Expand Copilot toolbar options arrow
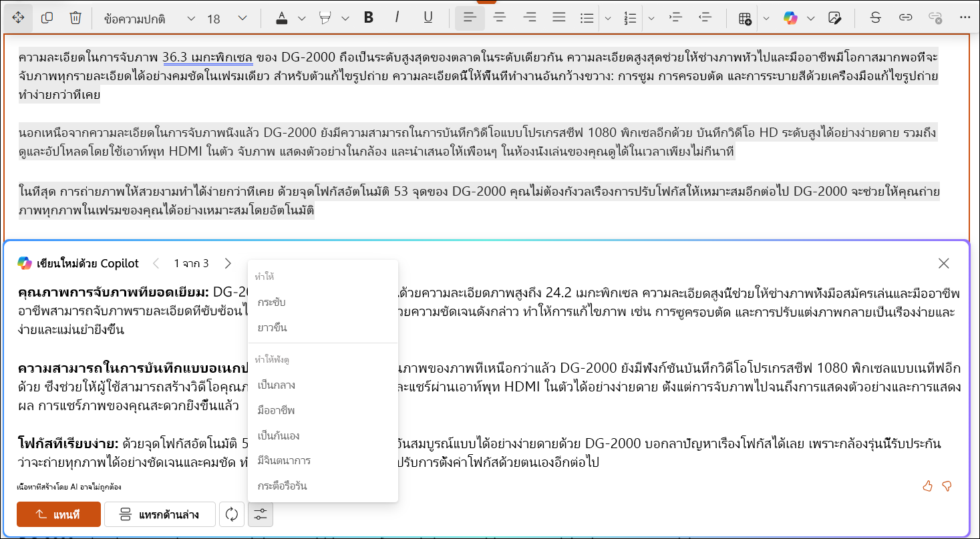980x539 pixels. pos(811,19)
